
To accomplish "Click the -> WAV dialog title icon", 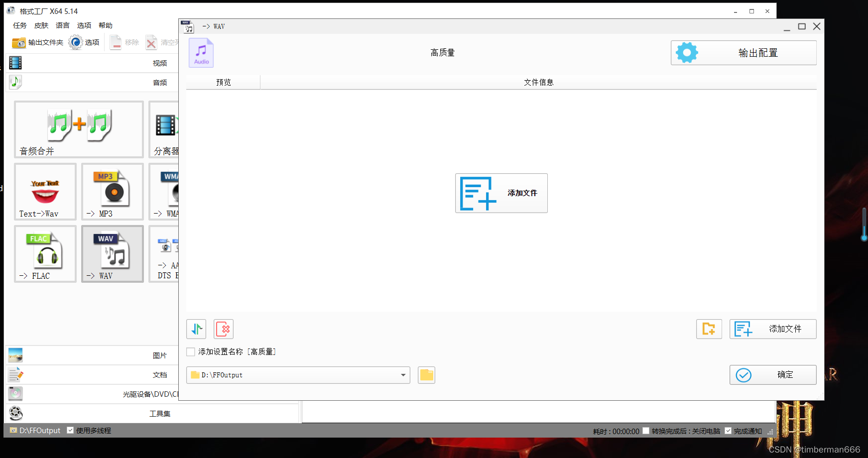I will click(x=188, y=26).
